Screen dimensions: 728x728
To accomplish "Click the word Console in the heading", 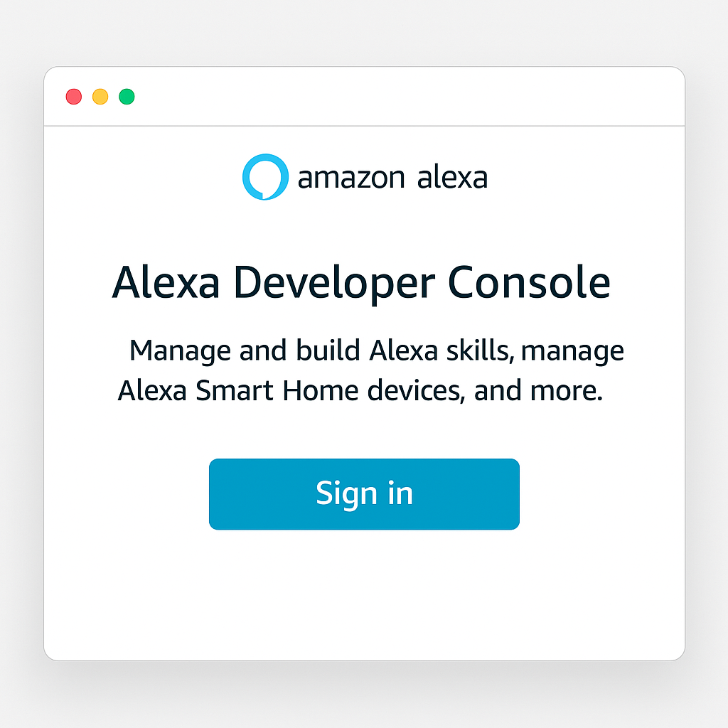I will (x=529, y=282).
